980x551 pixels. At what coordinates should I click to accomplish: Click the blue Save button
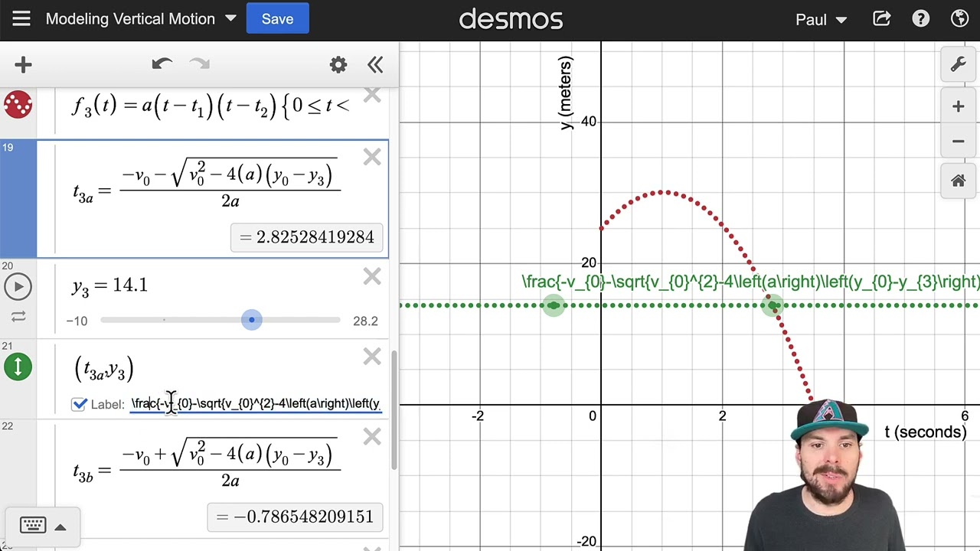(277, 19)
